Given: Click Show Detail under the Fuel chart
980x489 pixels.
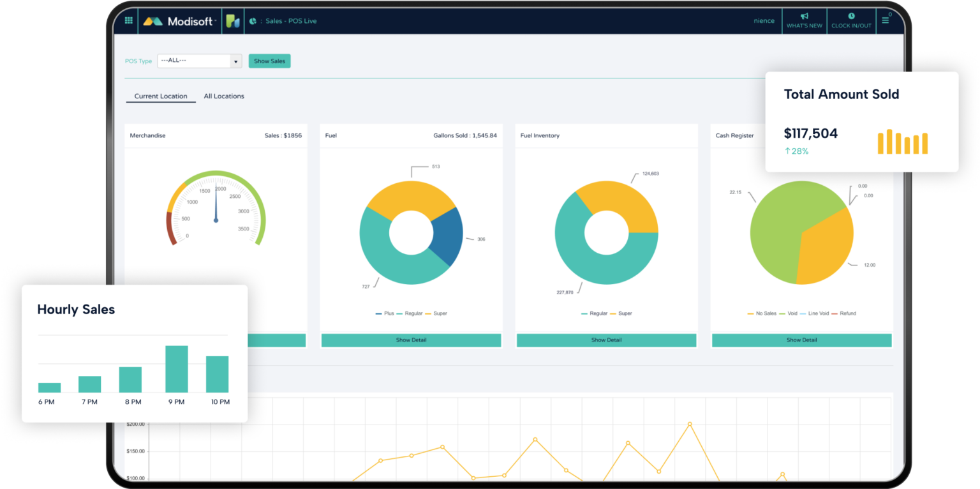Looking at the screenshot, I should coord(411,340).
